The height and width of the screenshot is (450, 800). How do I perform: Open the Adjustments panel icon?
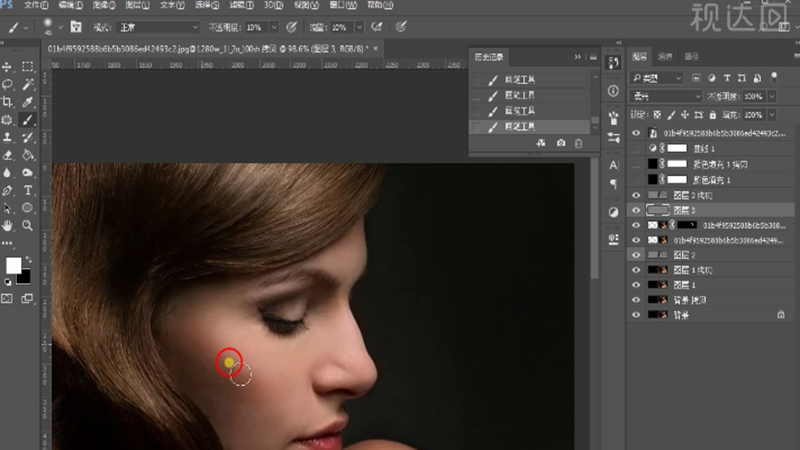(613, 212)
